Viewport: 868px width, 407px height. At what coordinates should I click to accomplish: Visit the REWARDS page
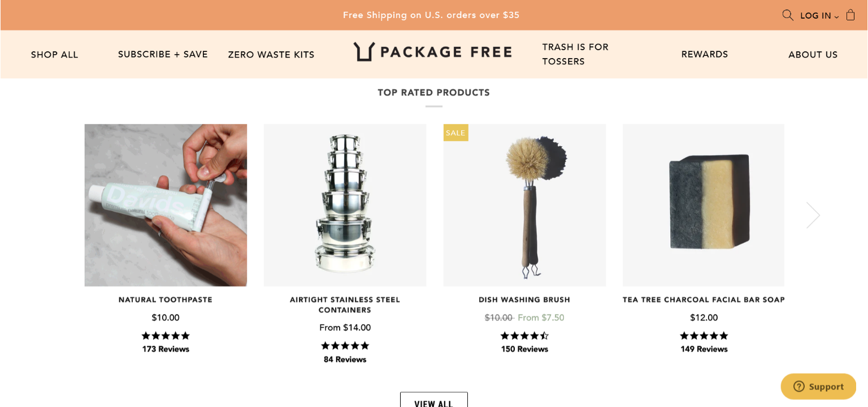705,55
